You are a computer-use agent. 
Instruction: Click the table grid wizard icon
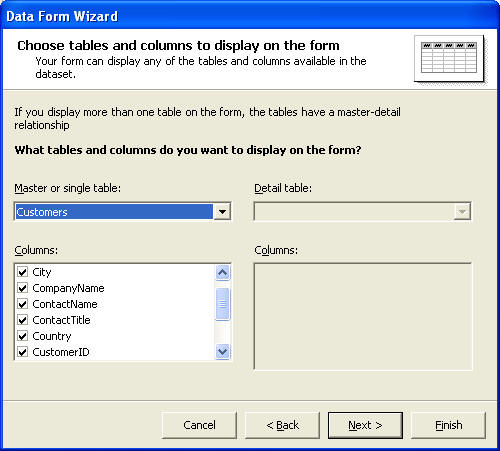tap(449, 58)
